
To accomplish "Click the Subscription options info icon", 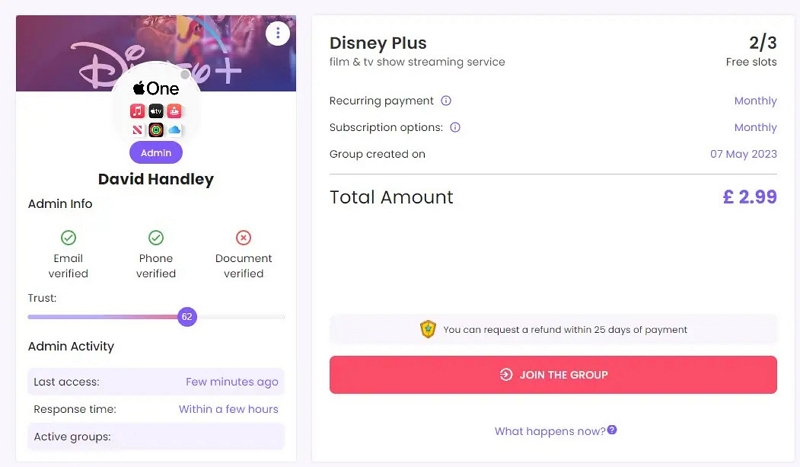I will (455, 128).
